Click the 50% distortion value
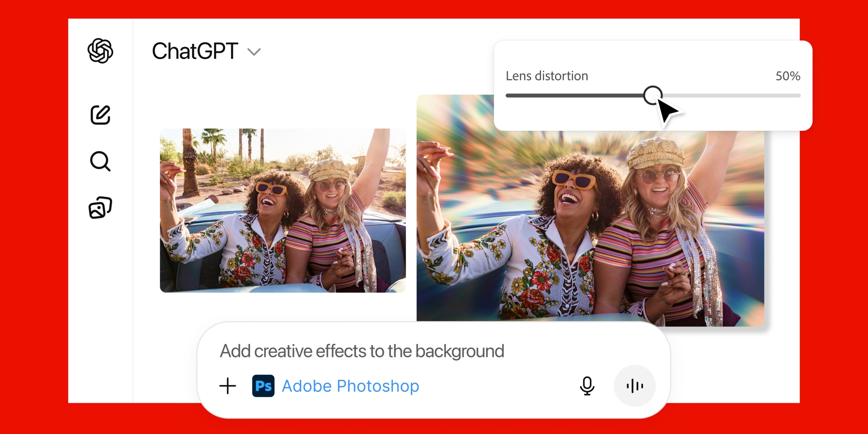 point(788,76)
